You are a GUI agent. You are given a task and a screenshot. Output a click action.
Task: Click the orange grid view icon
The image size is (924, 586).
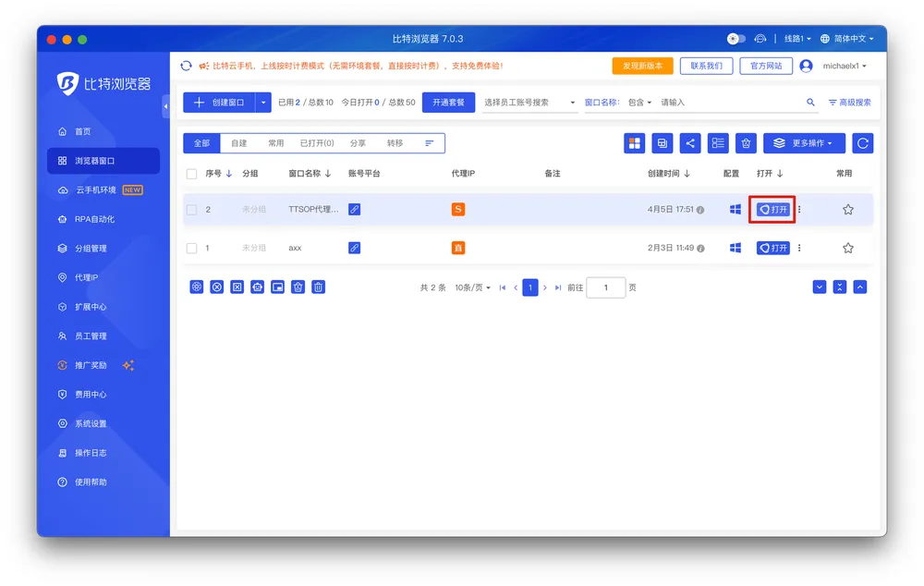click(634, 143)
